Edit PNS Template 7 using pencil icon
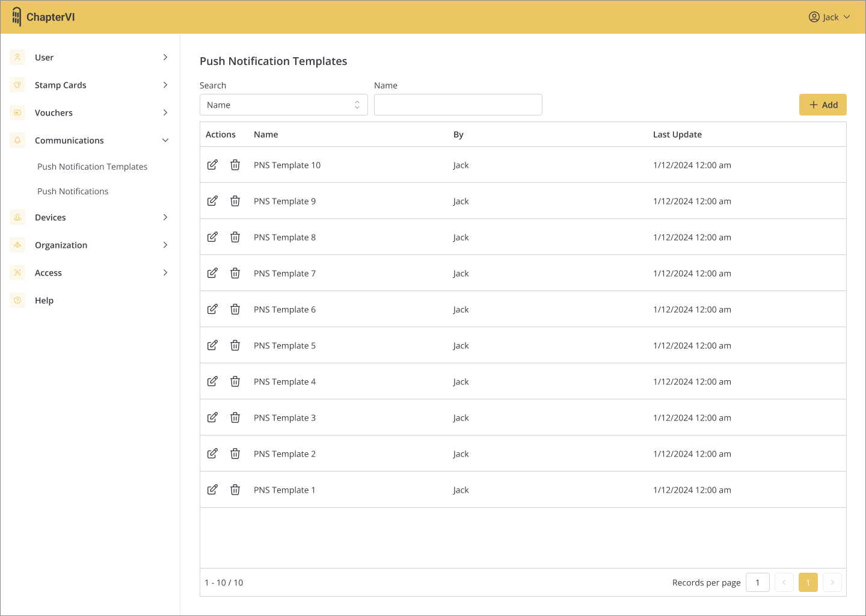This screenshot has width=866, height=616. tap(212, 273)
